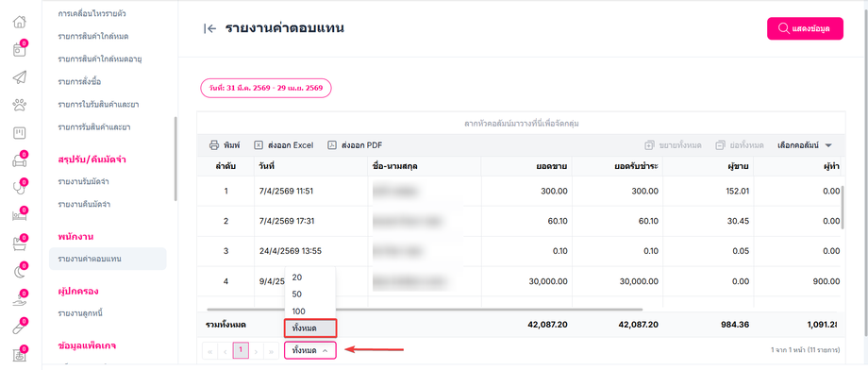Viewport: 868px width, 370px height.
Task: Sort by ชื่อ-นามสกุล column header
Action: [424, 166]
